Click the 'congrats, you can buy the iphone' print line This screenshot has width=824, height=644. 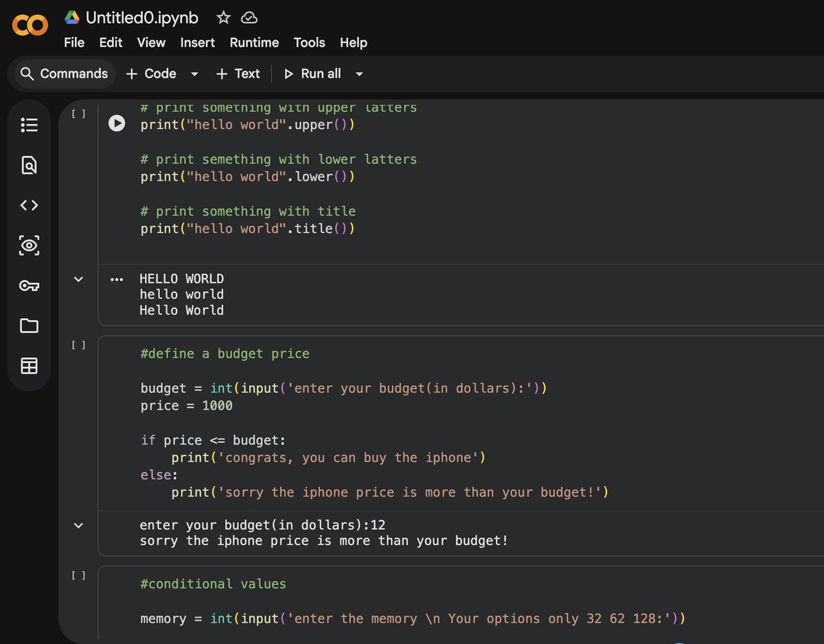click(328, 457)
